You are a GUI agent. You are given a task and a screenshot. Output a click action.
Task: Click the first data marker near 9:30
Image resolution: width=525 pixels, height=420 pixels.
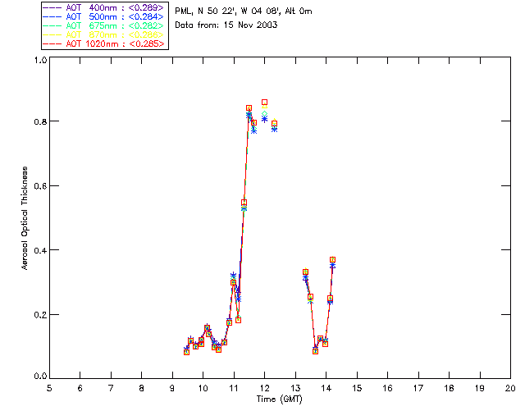point(186,352)
